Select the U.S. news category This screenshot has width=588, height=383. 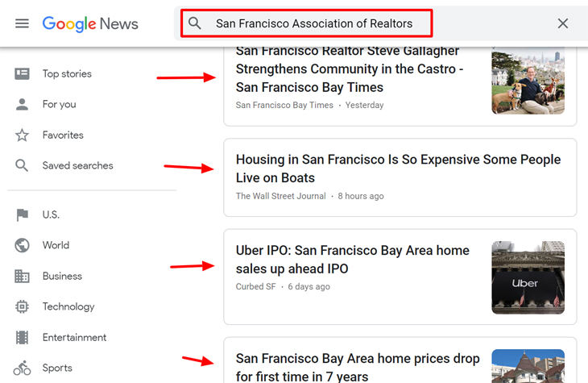click(x=51, y=214)
